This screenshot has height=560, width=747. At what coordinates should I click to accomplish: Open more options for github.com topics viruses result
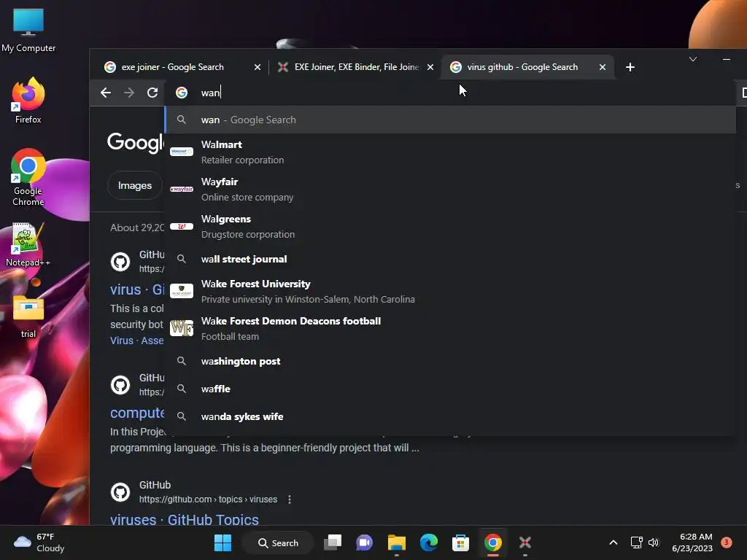click(289, 499)
